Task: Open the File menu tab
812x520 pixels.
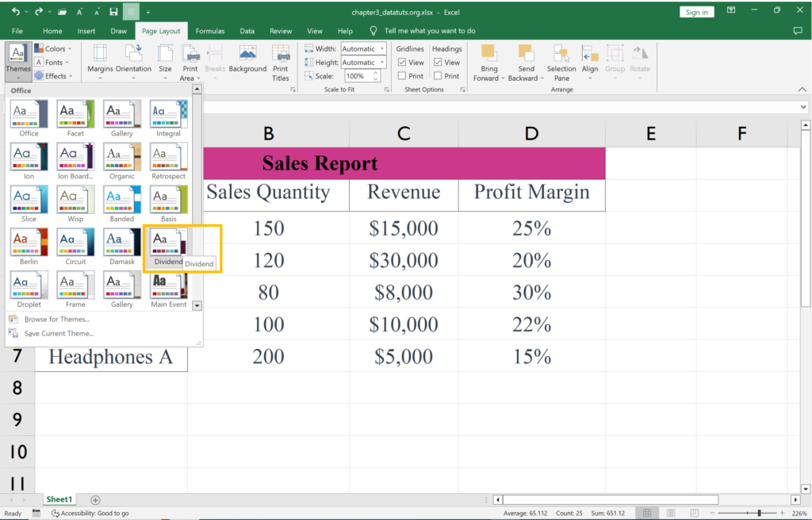Action: click(17, 31)
